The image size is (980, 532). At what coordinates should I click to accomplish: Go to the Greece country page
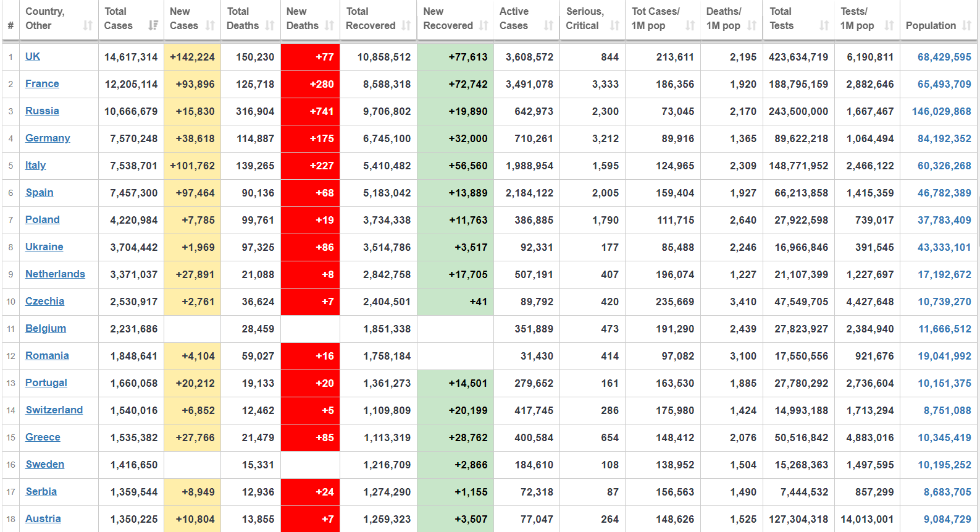[x=43, y=437]
